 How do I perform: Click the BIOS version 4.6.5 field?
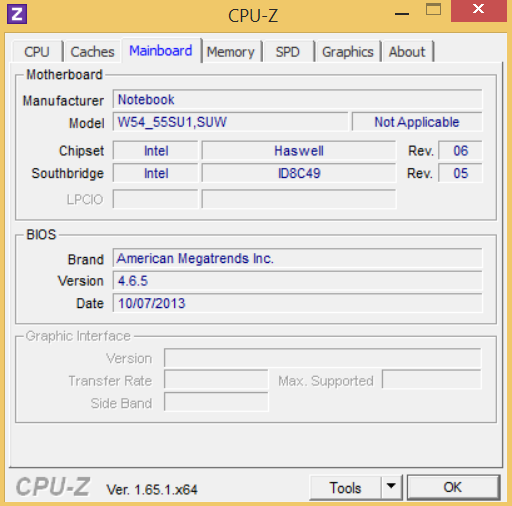pyautogui.click(x=297, y=281)
